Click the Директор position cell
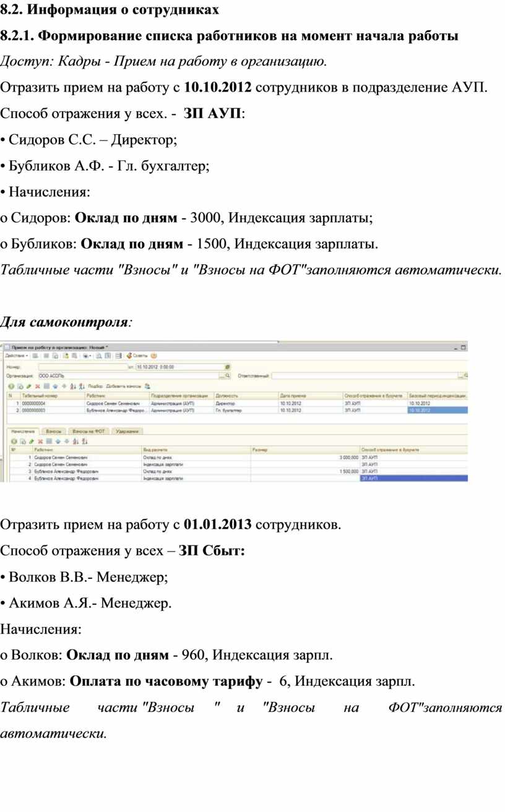This screenshot has height=812, width=505. [246, 403]
